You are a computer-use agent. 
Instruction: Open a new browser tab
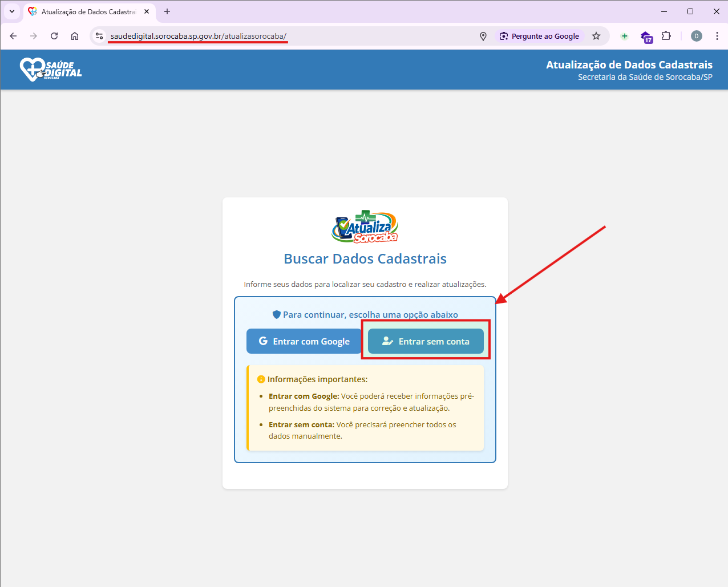pyautogui.click(x=167, y=11)
